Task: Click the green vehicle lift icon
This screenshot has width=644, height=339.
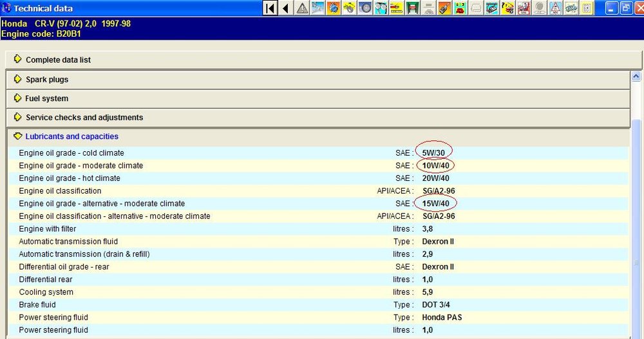Action: pos(412,8)
